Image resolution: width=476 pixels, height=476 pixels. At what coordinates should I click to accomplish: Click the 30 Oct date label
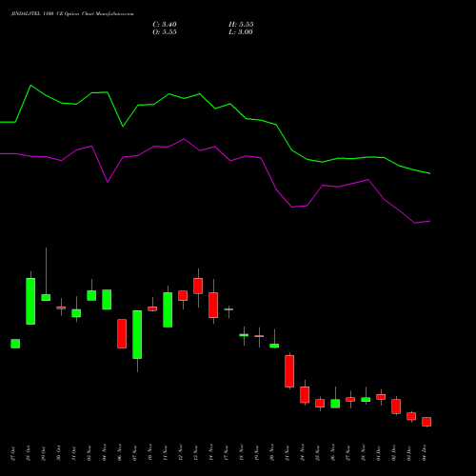pyautogui.click(x=58, y=453)
